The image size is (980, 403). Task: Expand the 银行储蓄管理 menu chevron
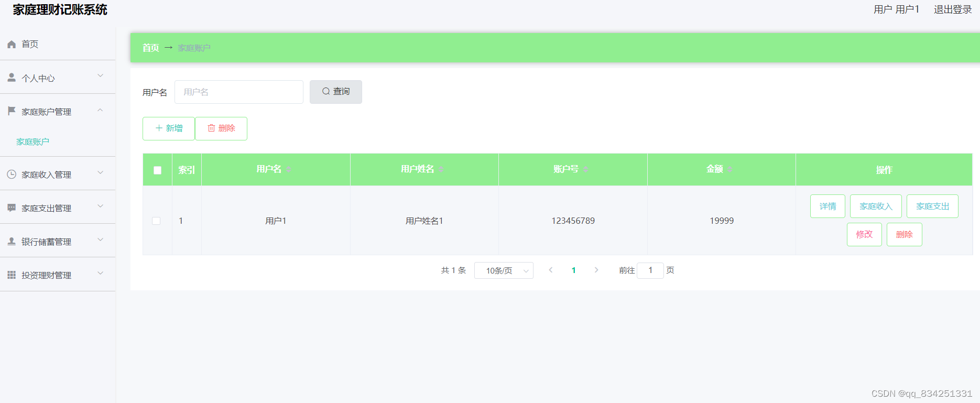(101, 239)
